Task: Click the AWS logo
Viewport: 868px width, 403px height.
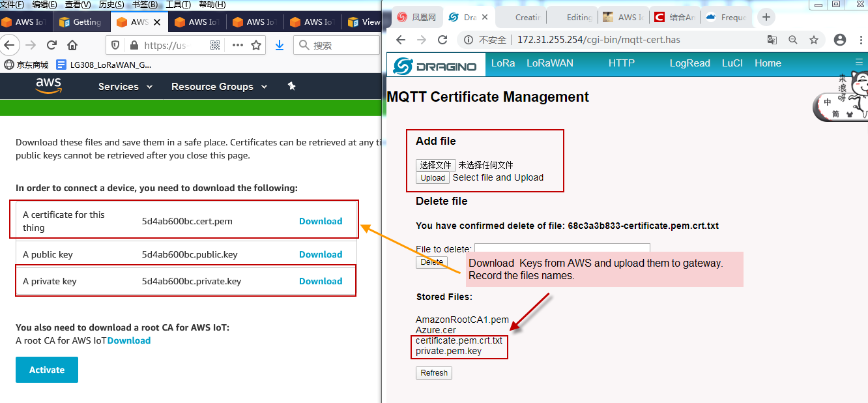Action: pos(48,85)
